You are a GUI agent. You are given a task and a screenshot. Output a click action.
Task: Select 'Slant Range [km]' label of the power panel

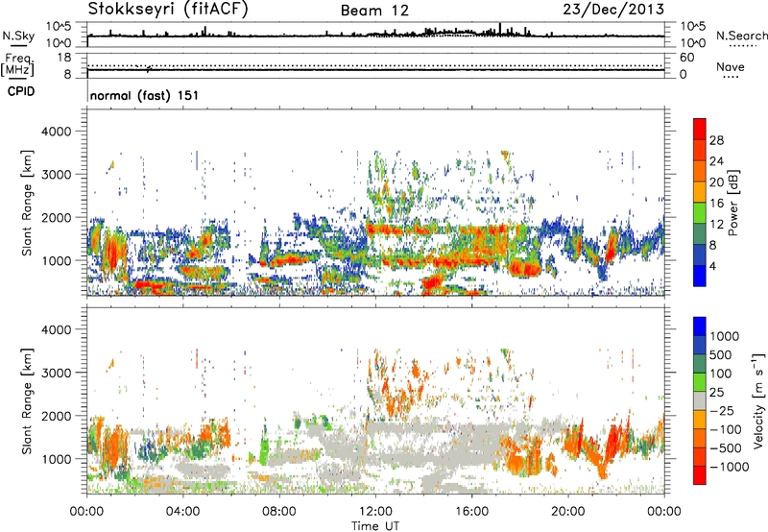pyautogui.click(x=27, y=203)
